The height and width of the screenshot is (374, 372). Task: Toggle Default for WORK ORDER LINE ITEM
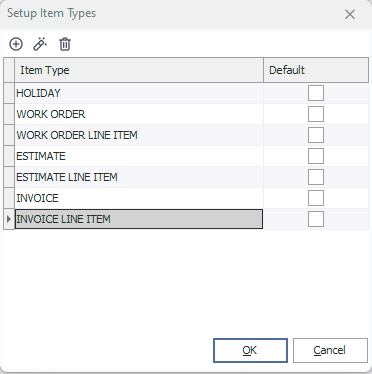[316, 135]
